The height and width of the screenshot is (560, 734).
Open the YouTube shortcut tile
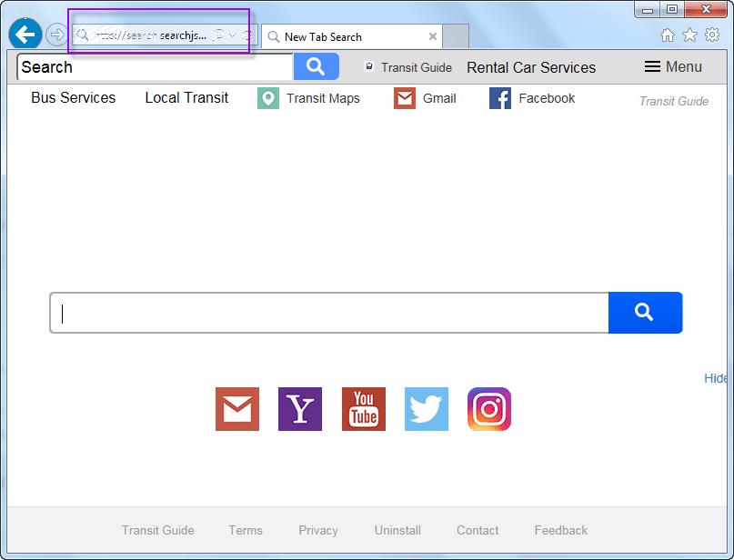364,409
